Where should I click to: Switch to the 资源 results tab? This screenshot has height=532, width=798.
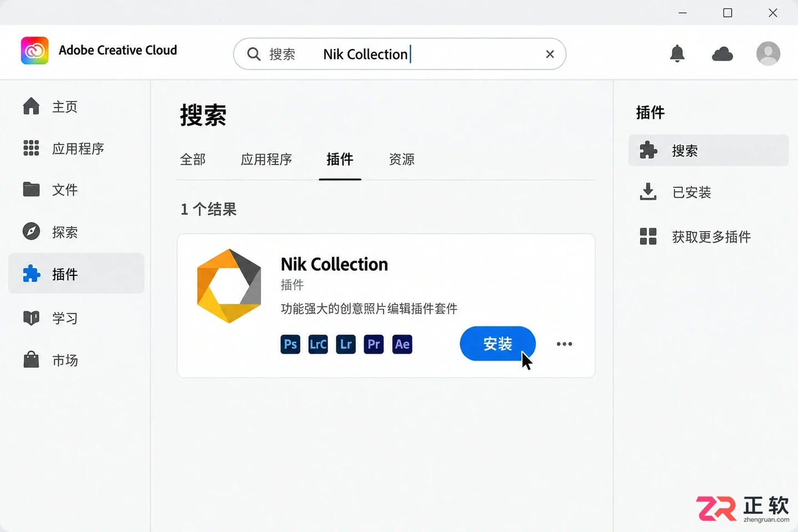(402, 160)
